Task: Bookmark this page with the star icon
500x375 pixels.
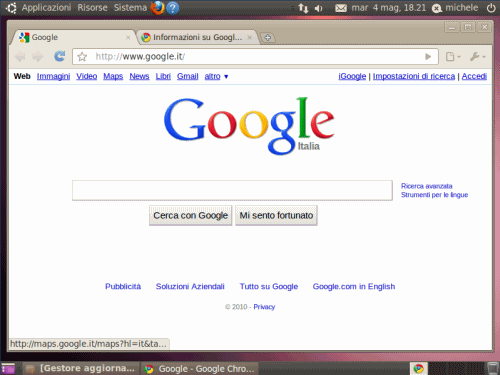Action: coord(82,57)
